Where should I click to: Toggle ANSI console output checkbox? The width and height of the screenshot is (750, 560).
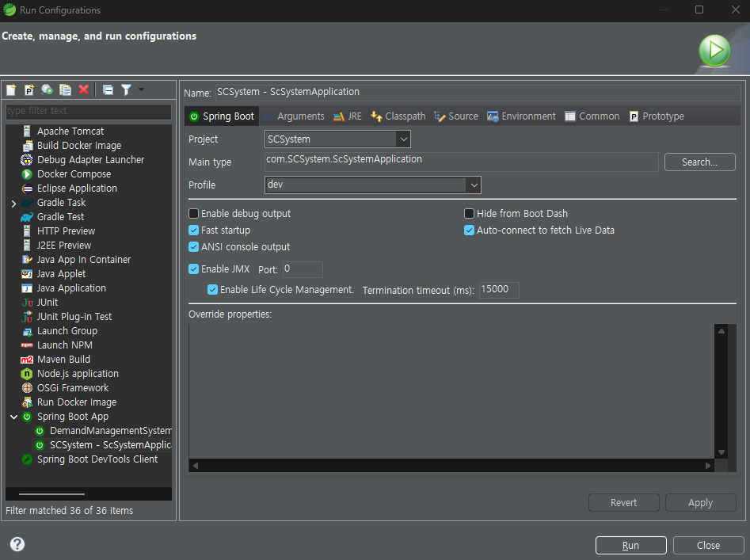[x=194, y=247]
